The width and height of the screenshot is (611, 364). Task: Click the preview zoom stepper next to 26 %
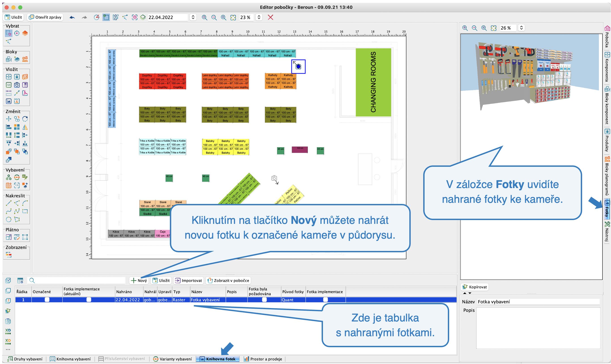coord(521,28)
